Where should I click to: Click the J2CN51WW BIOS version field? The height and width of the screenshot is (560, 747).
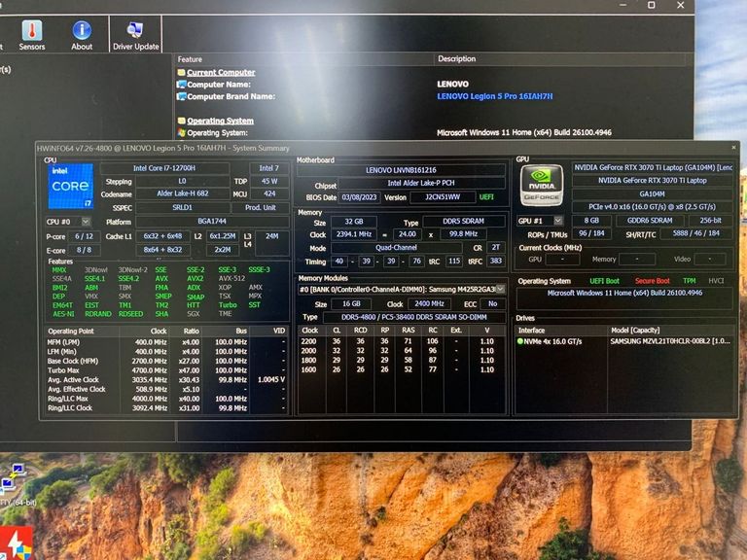point(443,197)
